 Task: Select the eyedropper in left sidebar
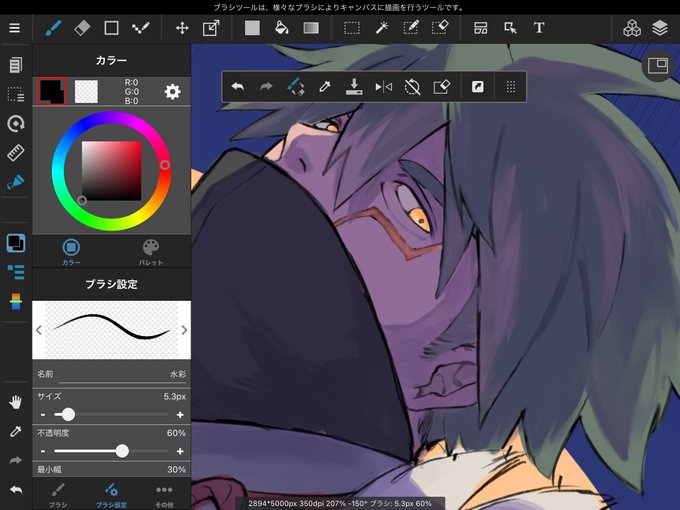pos(16,432)
